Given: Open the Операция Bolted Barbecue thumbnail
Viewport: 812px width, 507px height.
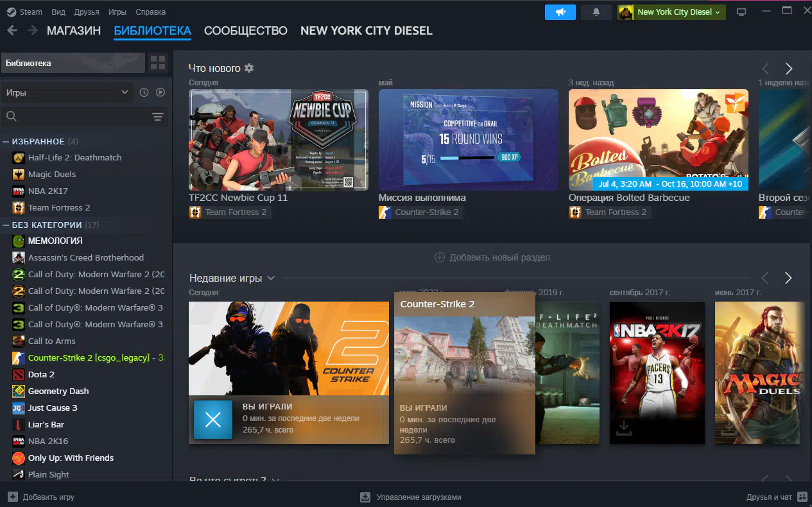Looking at the screenshot, I should pyautogui.click(x=659, y=140).
